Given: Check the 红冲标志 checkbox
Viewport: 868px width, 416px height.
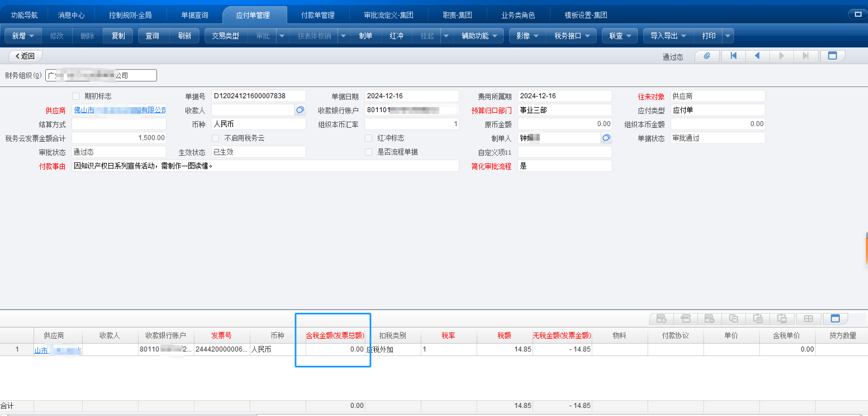Looking at the screenshot, I should (x=368, y=138).
